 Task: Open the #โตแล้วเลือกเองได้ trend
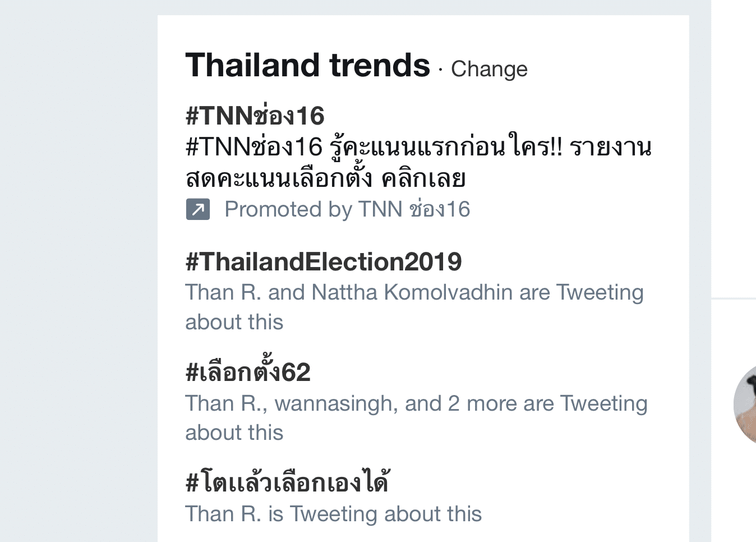coord(288,482)
